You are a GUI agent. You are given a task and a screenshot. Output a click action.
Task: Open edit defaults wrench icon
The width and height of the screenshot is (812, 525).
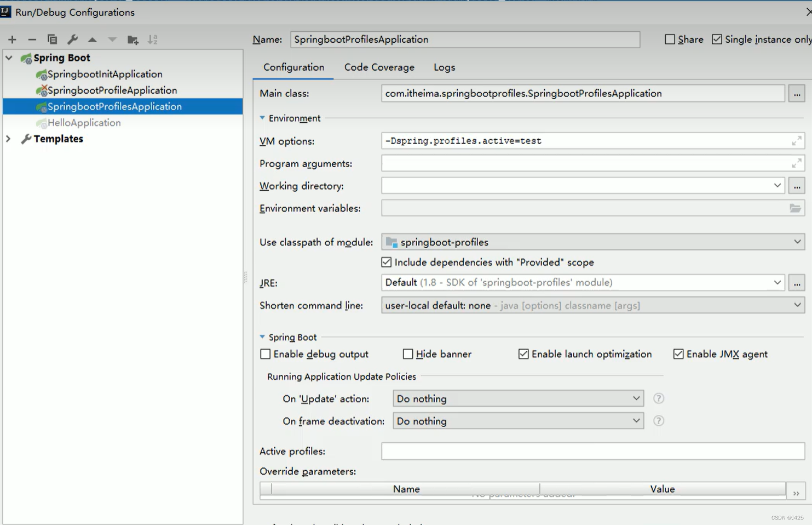point(72,39)
